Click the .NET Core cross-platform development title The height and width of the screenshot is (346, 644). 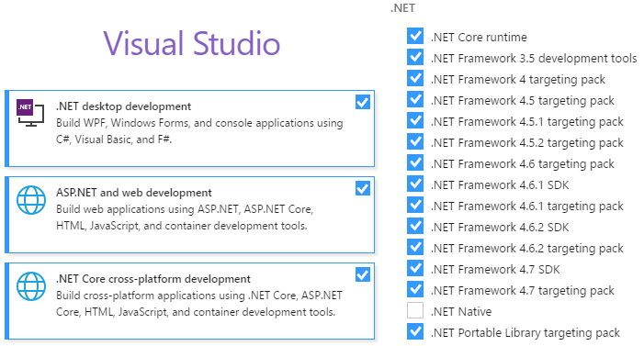pos(153,279)
